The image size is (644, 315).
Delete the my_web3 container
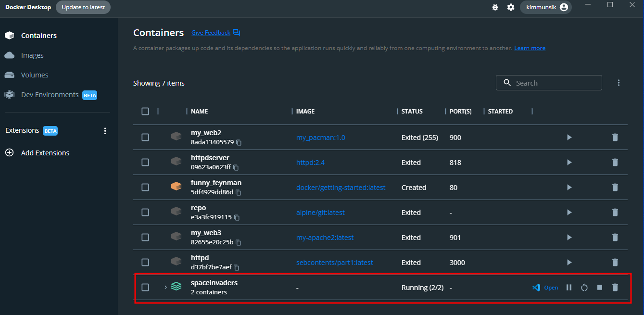(x=615, y=238)
